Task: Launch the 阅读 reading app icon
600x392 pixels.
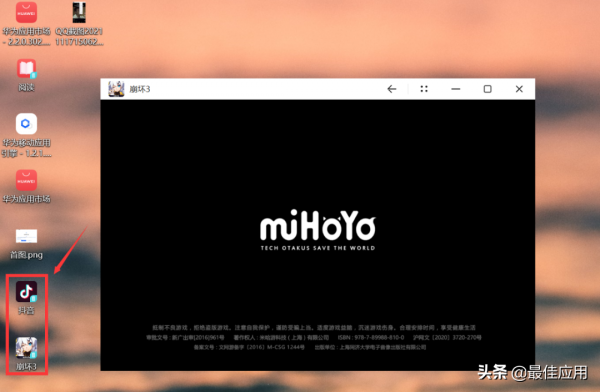Action: 26,69
